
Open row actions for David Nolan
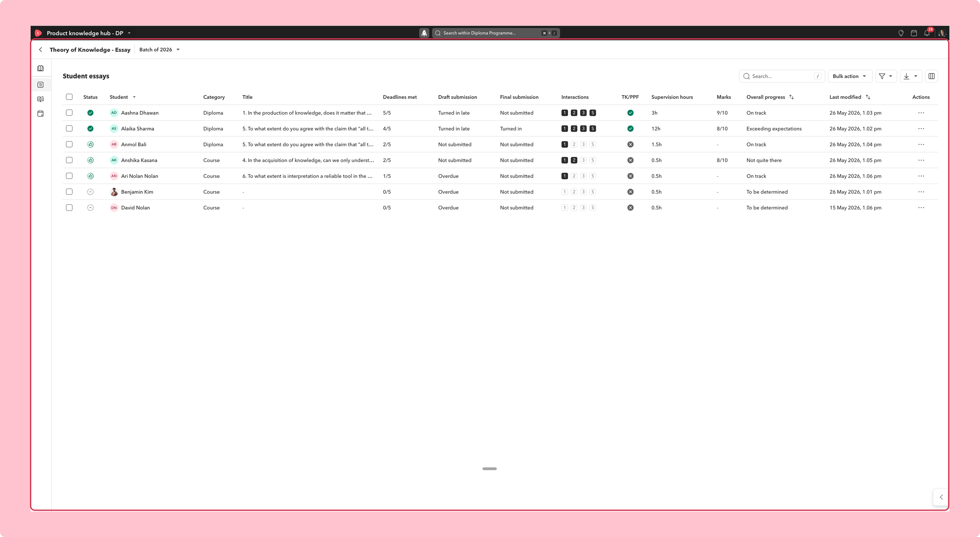(921, 208)
